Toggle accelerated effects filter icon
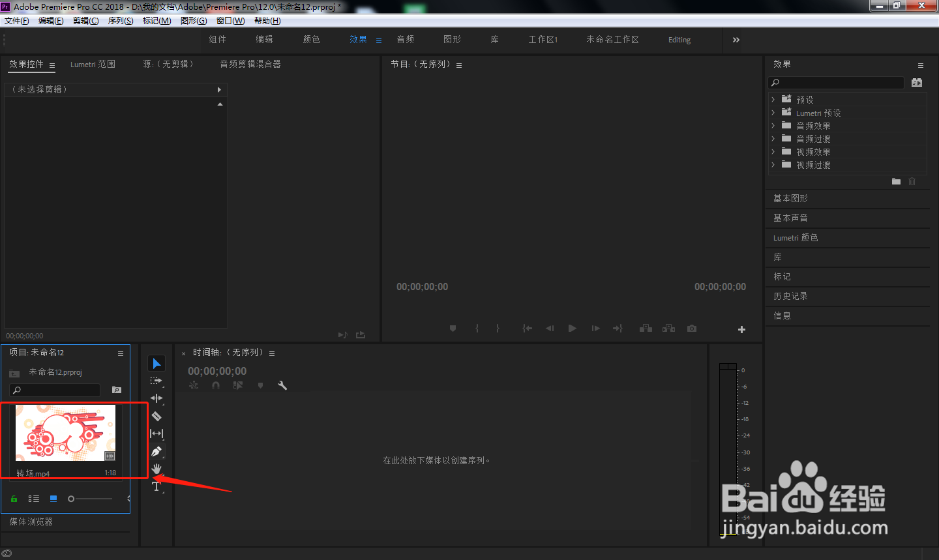Screen dimensions: 939x560 tap(917, 83)
